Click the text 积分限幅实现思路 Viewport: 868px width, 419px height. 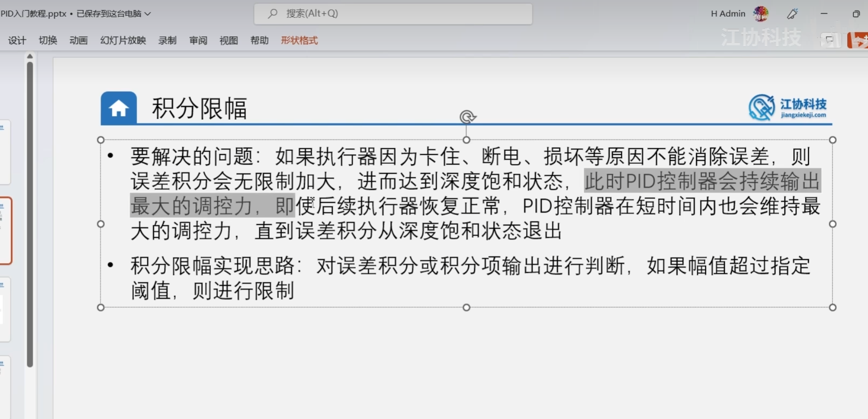click(x=212, y=266)
